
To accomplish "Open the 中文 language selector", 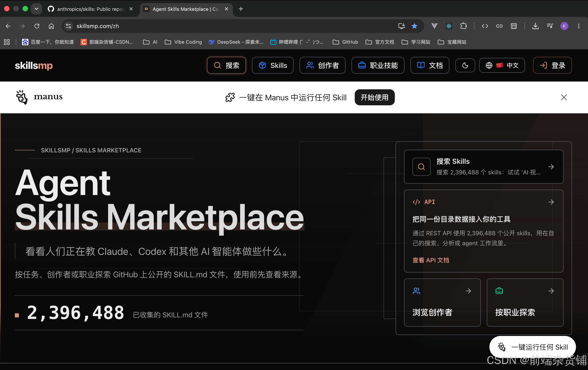I will (x=502, y=65).
